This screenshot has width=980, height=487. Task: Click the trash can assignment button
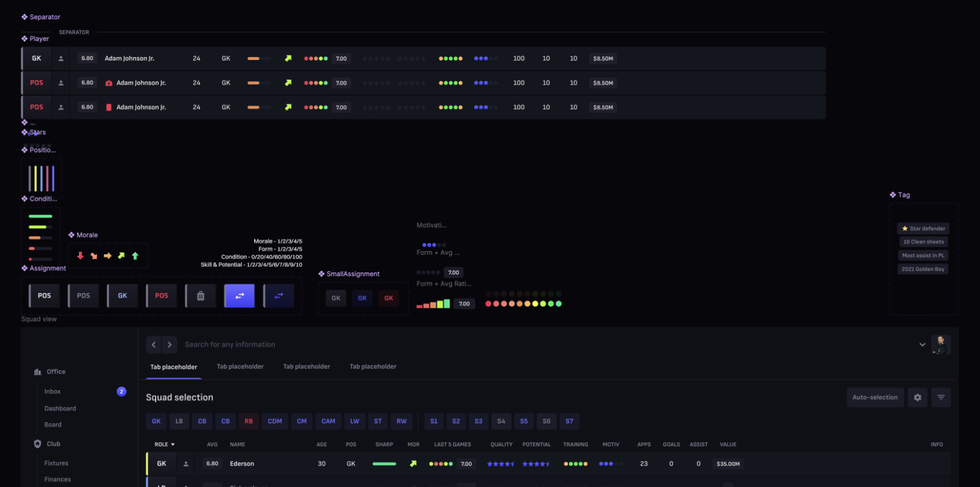201,296
